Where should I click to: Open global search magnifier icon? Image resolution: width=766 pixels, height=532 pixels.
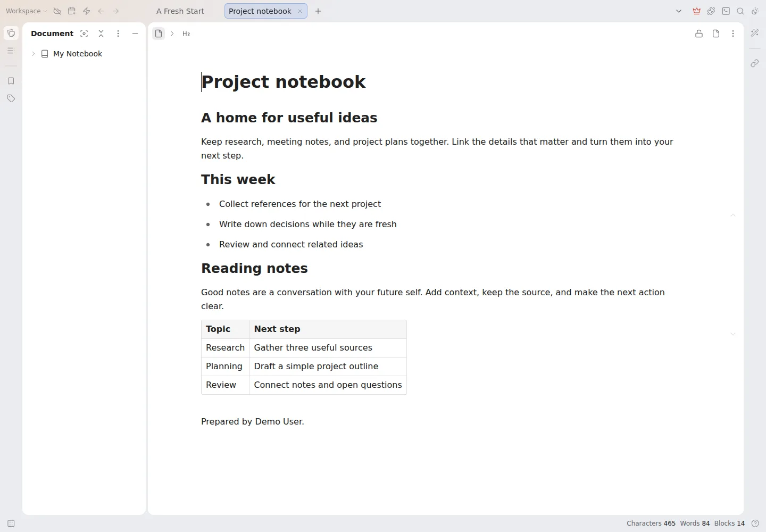click(x=740, y=11)
